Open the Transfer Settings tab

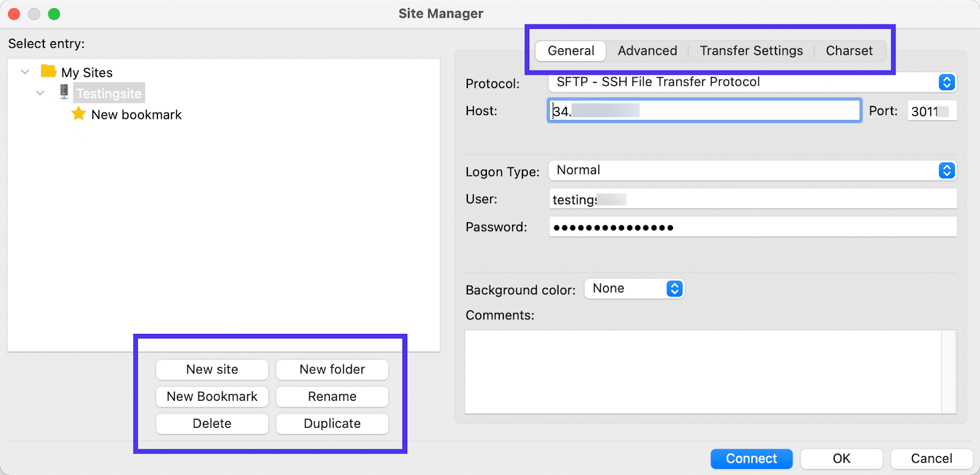click(x=751, y=51)
